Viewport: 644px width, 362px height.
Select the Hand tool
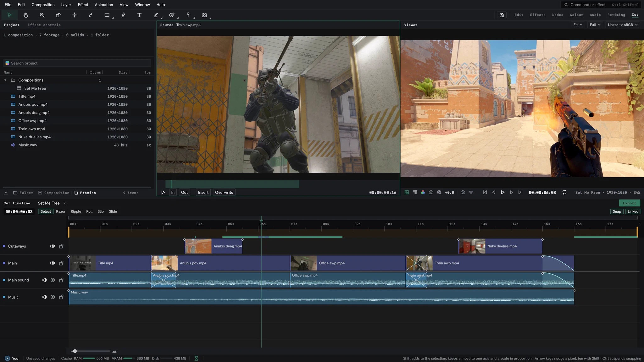pyautogui.click(x=26, y=15)
